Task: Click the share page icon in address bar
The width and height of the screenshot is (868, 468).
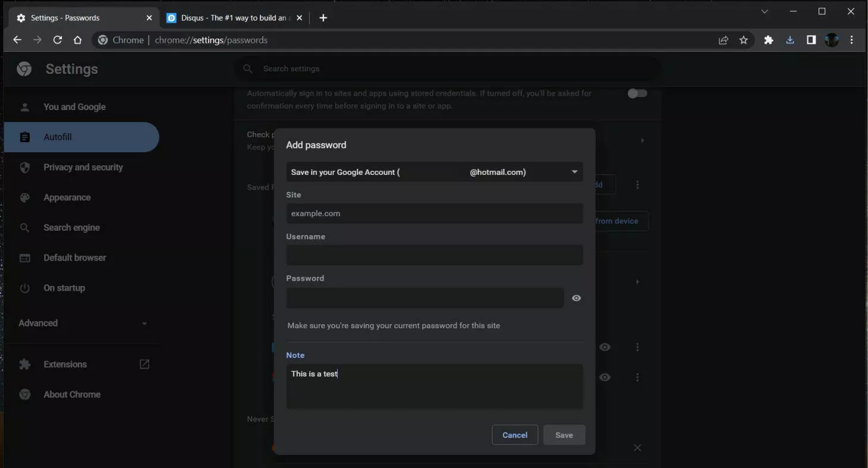Action: 724,40
